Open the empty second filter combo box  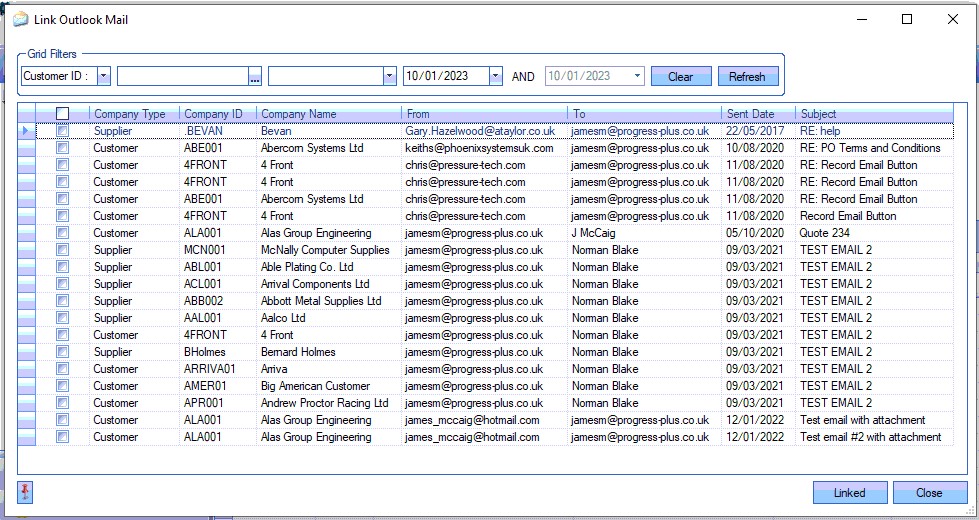(389, 76)
